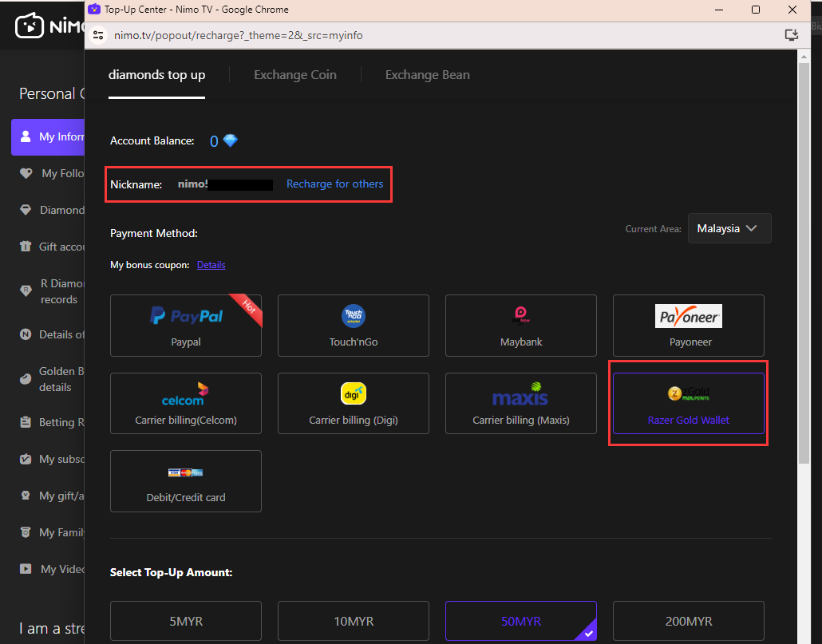Click the R Diamond records icon
The height and width of the screenshot is (644, 822).
tap(26, 290)
